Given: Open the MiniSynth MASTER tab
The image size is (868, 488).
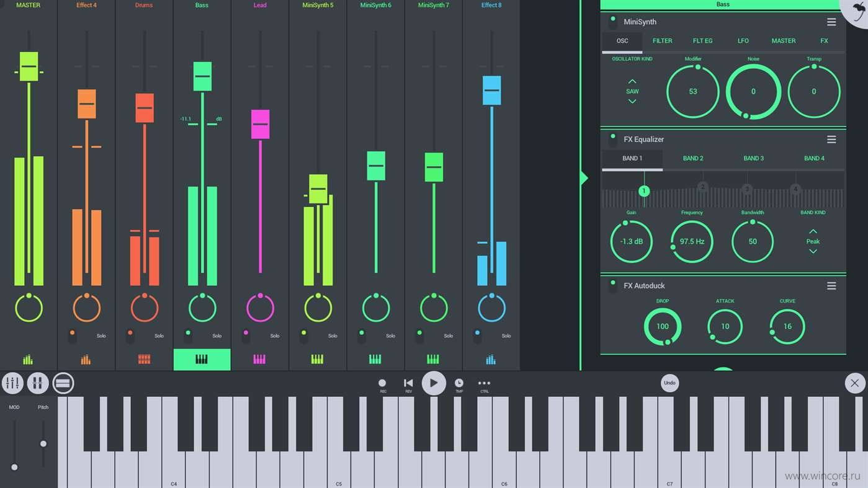Looking at the screenshot, I should (x=784, y=41).
